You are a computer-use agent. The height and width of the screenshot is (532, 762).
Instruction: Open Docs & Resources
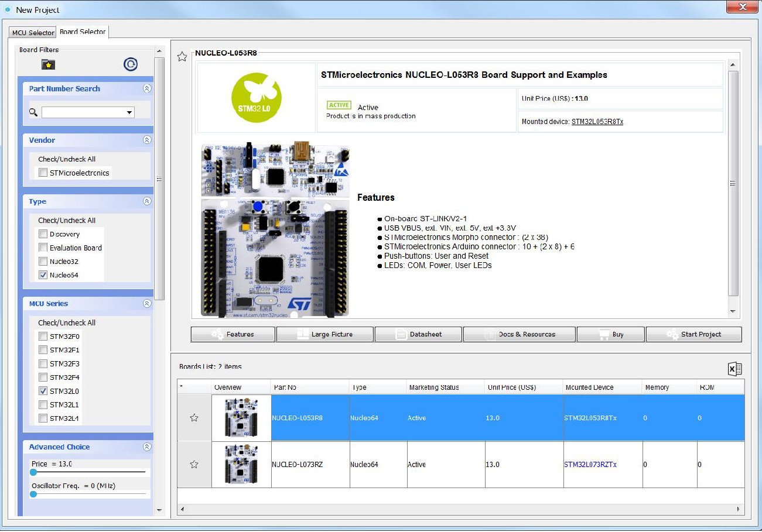pos(520,334)
